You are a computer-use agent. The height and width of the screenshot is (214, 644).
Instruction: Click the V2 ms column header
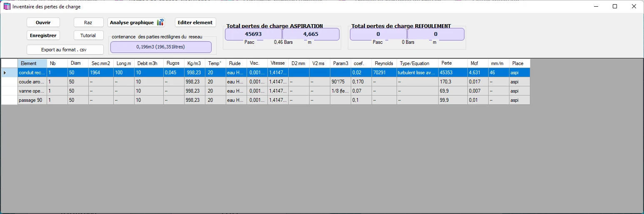pyautogui.click(x=320, y=63)
